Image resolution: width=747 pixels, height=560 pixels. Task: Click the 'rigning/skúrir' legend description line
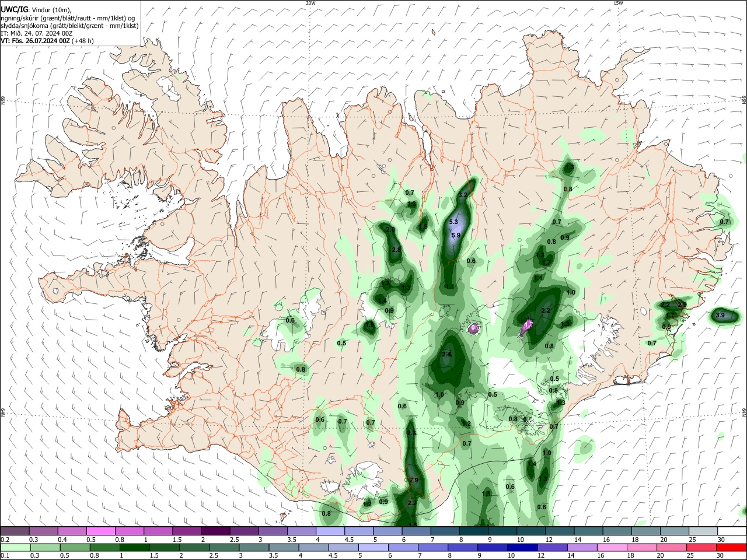[68, 18]
